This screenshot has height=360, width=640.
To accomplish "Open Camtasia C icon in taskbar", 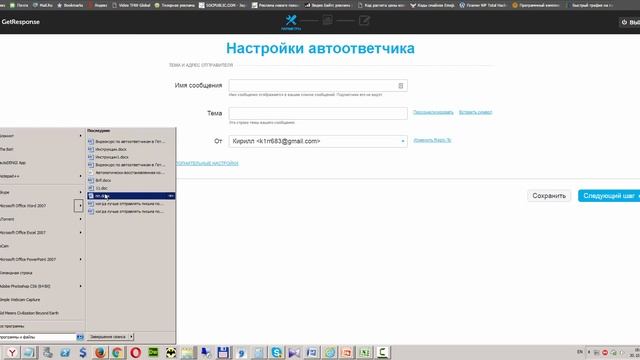I will (x=382, y=352).
